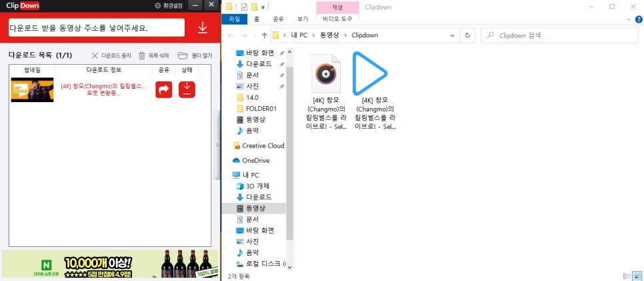Click the 썸네일 column header
The image size is (644, 281).
(x=33, y=70)
